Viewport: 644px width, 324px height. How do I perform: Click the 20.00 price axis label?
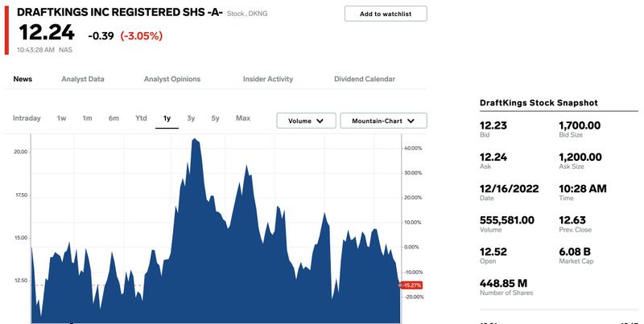coord(21,152)
